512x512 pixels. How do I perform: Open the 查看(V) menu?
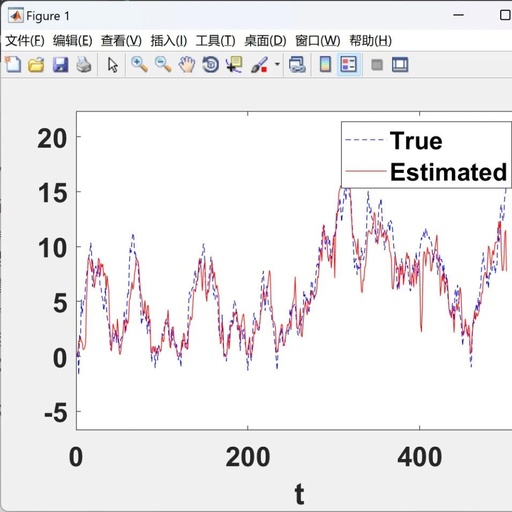(121, 41)
